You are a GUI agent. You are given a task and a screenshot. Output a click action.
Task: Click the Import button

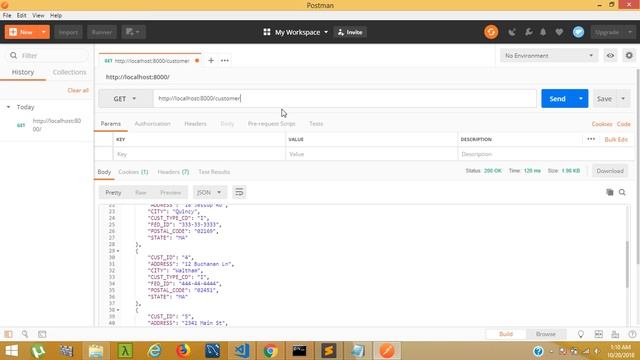(68, 32)
